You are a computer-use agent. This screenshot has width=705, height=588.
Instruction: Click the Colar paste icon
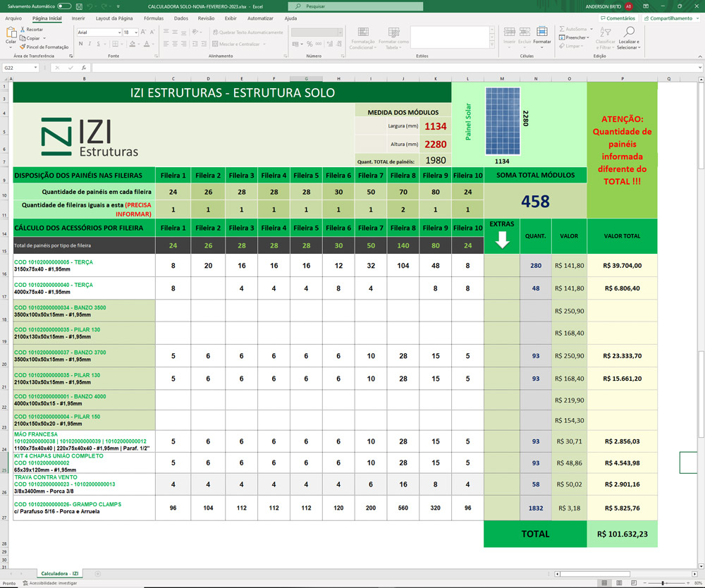tap(11, 33)
